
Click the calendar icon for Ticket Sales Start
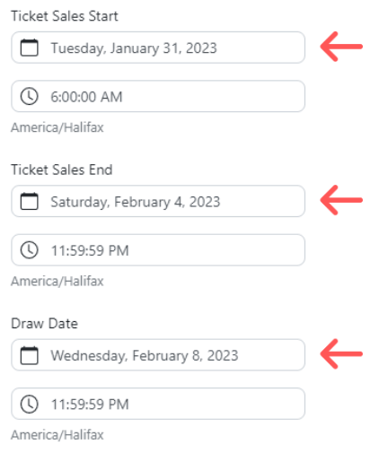click(x=29, y=48)
